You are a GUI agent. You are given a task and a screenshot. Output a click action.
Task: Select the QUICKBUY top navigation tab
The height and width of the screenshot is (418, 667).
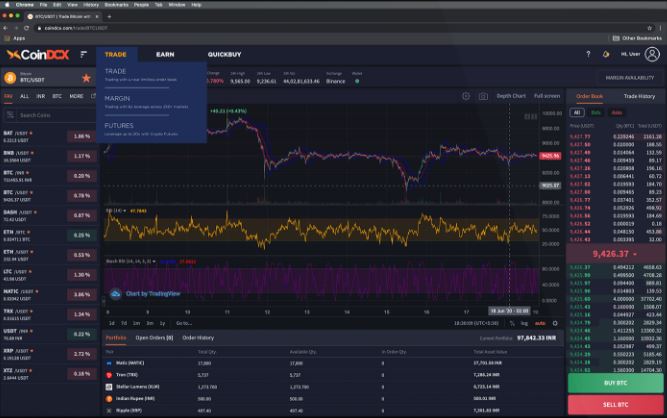(225, 54)
